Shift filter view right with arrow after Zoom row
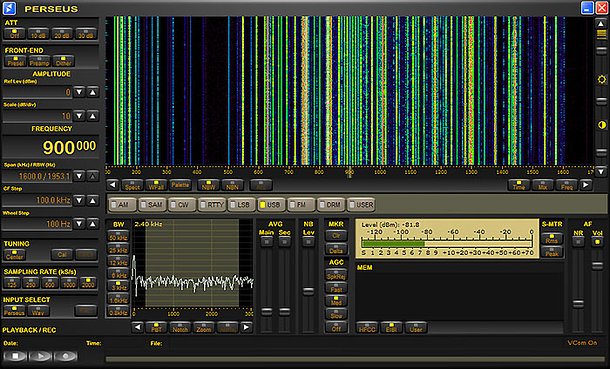 pos(246,327)
